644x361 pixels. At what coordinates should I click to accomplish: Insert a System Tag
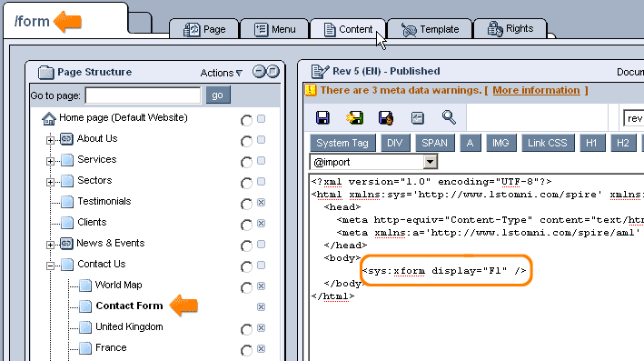point(342,143)
